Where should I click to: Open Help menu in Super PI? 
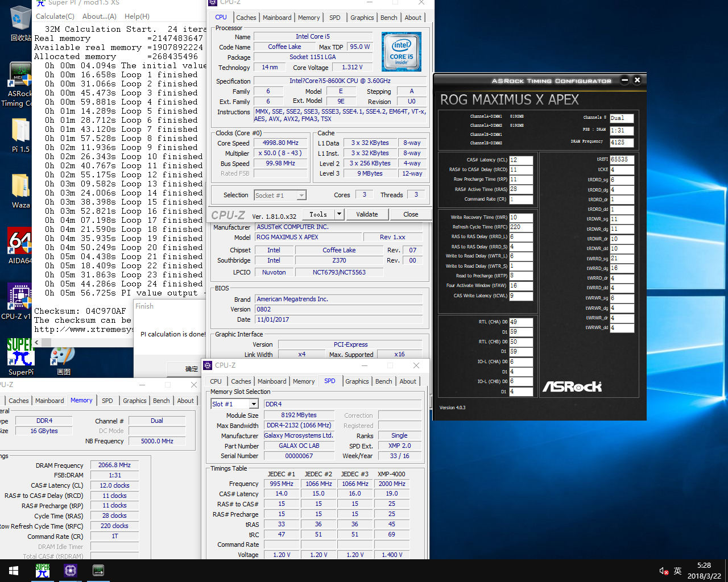(137, 16)
